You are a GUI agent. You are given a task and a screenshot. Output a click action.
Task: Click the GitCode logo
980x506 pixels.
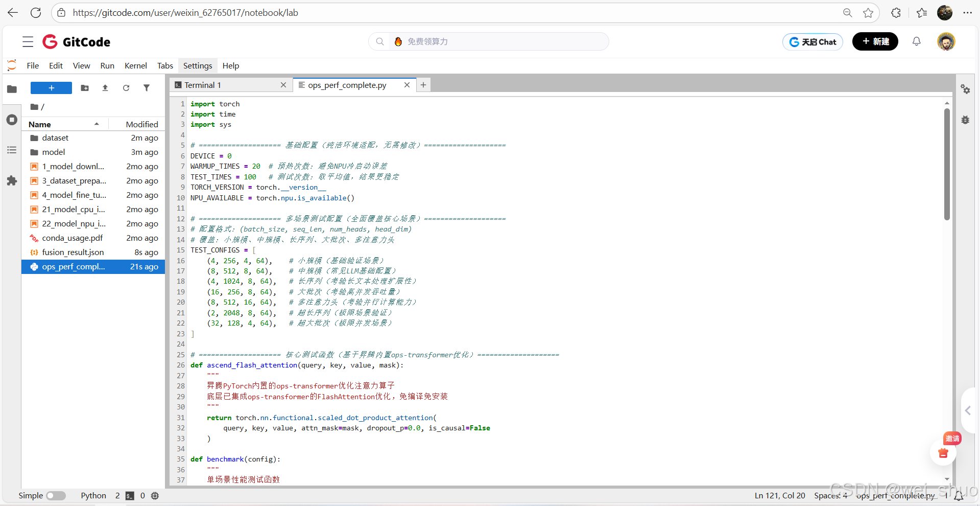click(x=77, y=42)
